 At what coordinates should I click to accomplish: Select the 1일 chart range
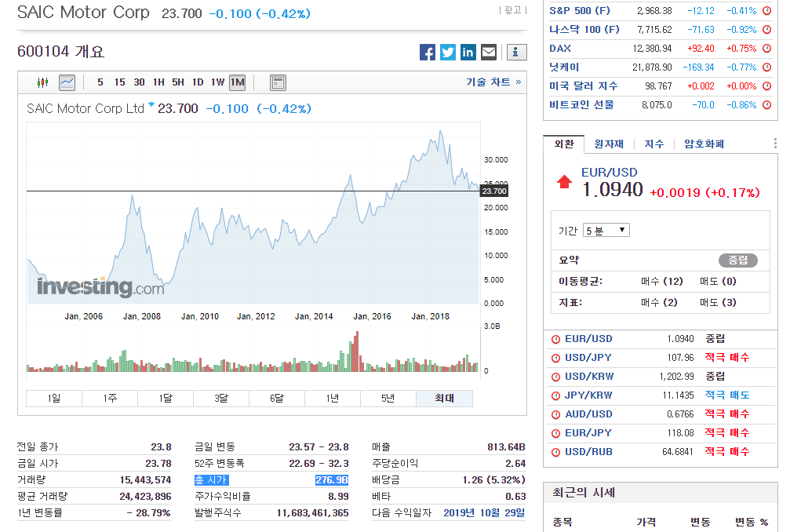click(x=54, y=399)
